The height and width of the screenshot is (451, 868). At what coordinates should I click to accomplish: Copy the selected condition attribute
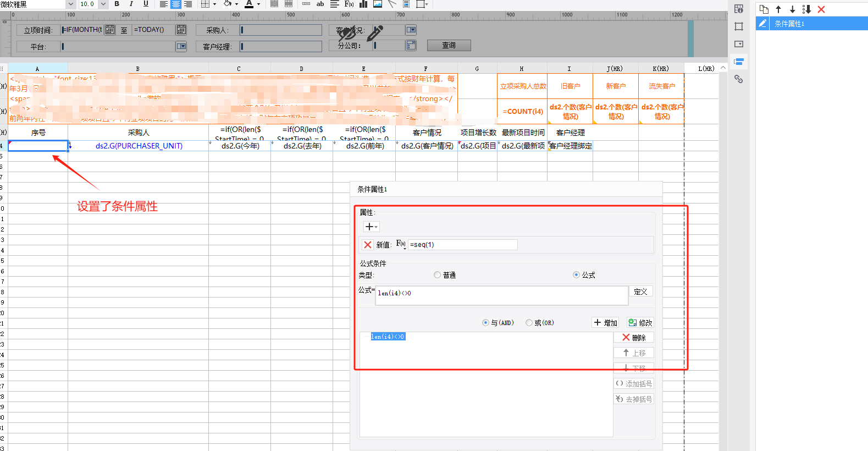coord(764,9)
